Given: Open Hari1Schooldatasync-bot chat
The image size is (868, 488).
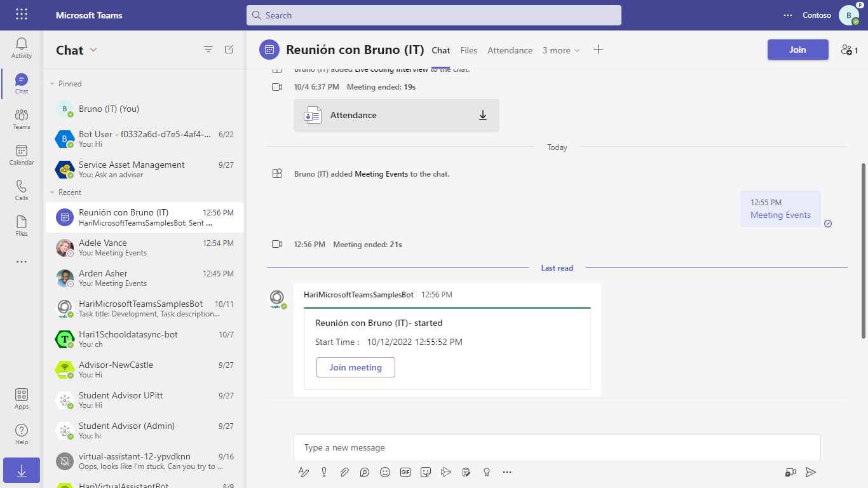Looking at the screenshot, I should tap(145, 339).
